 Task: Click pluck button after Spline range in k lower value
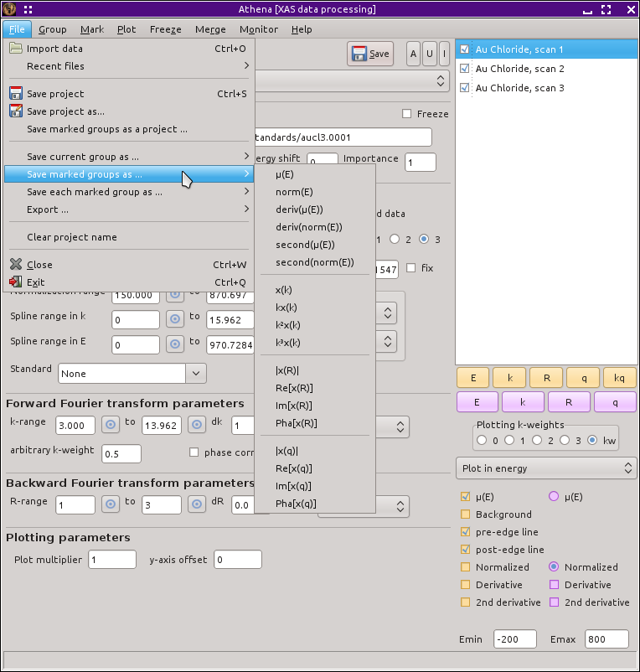pyautogui.click(x=175, y=319)
